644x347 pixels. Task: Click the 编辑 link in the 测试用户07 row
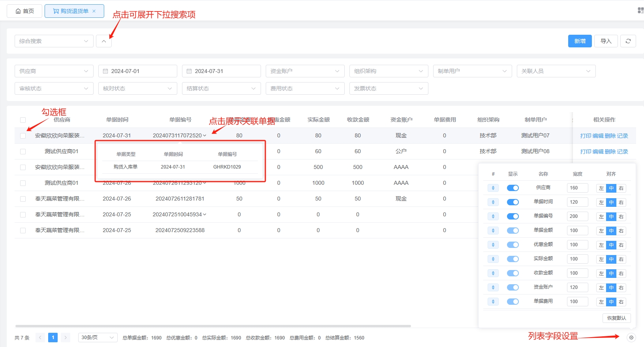pyautogui.click(x=598, y=136)
